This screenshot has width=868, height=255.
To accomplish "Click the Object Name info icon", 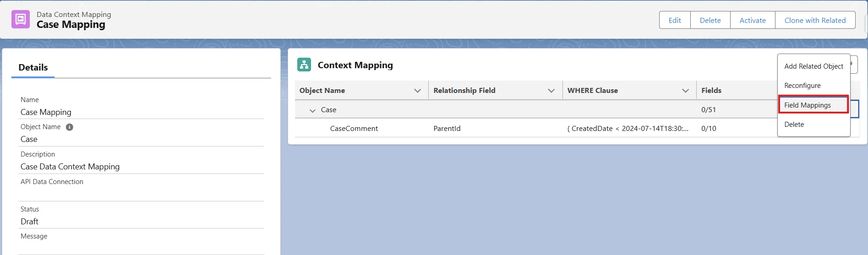I will pyautogui.click(x=70, y=127).
